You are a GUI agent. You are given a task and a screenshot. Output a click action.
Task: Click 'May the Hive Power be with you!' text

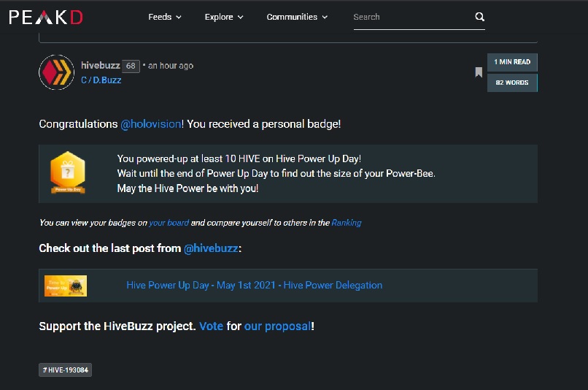[187, 188]
